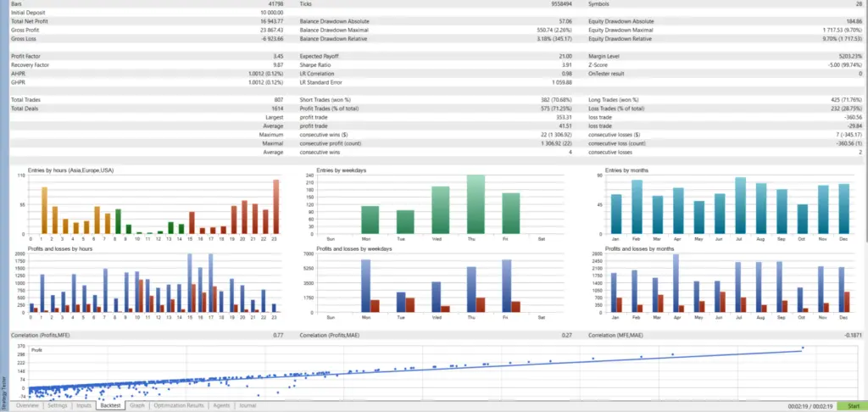This screenshot has width=868, height=412.
Task: Click the 550.74 (2.26%) drawdown value
Action: (555, 30)
